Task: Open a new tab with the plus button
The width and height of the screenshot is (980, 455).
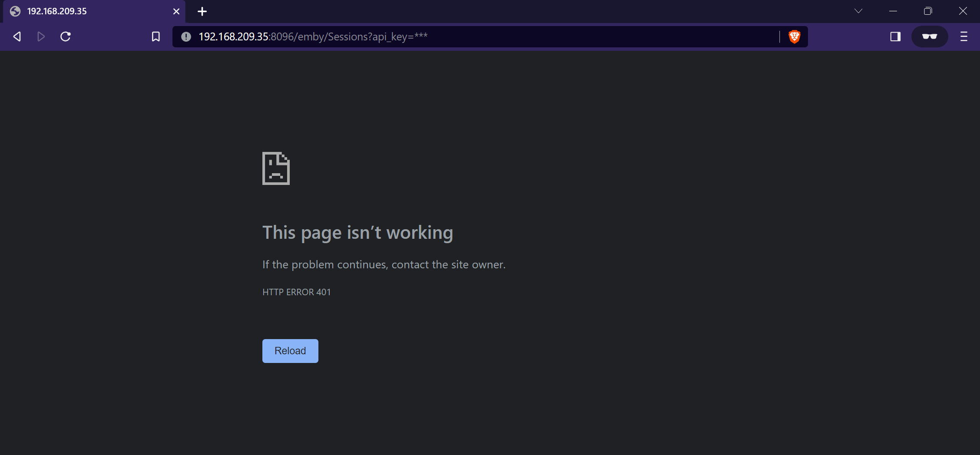Action: coord(202,11)
